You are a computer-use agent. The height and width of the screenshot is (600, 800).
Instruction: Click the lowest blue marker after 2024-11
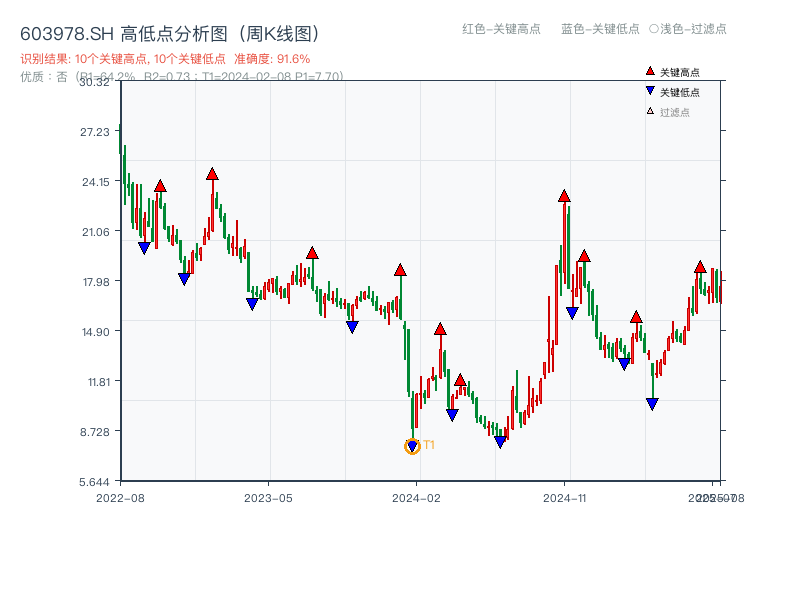(x=652, y=404)
